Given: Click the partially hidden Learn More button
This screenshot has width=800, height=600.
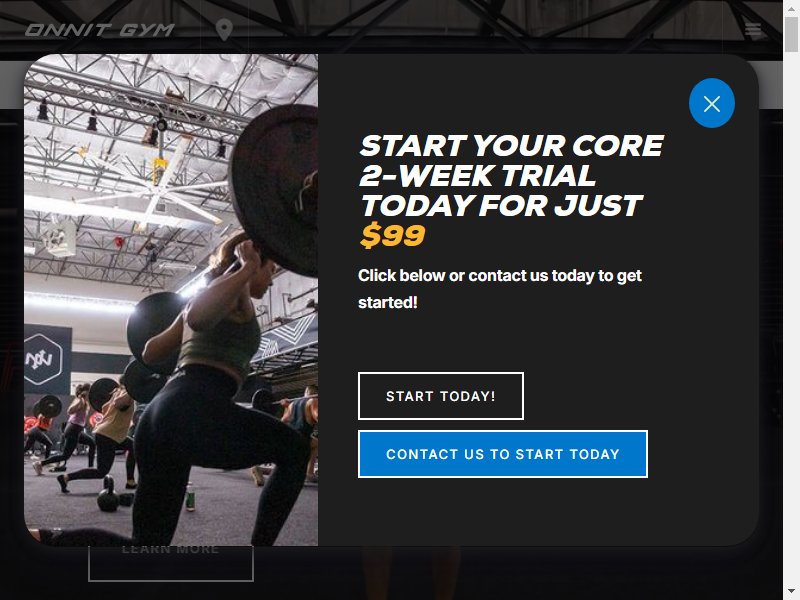Looking at the screenshot, I should [171, 563].
